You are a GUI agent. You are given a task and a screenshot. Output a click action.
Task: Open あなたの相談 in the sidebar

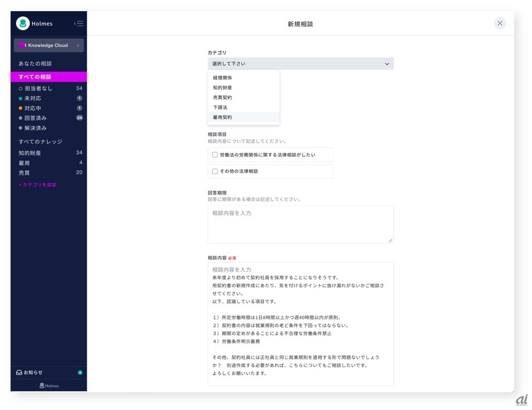[x=35, y=63]
